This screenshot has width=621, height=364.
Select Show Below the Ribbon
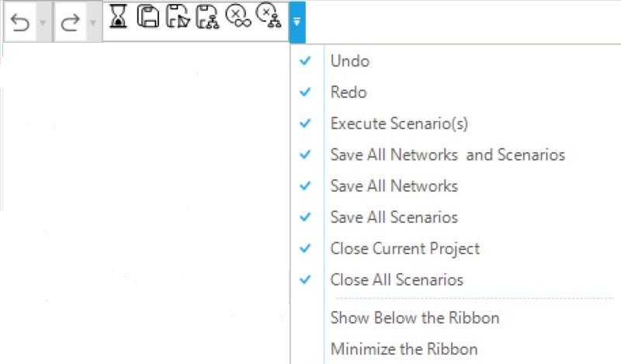(x=415, y=317)
